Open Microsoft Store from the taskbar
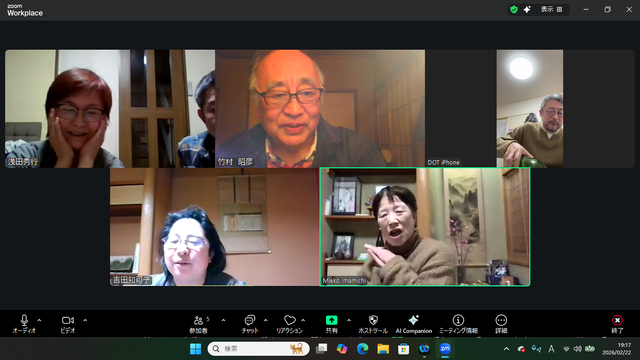Image resolution: width=640 pixels, height=360 pixels. tap(404, 349)
